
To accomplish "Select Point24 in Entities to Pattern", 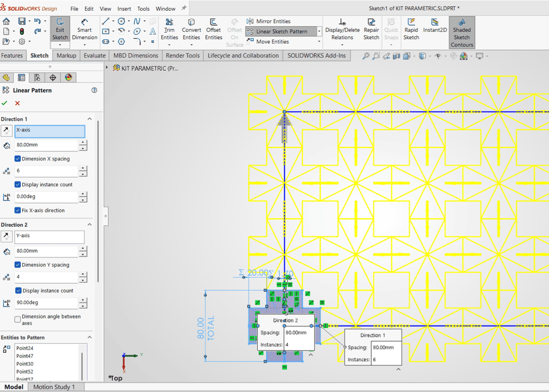I will [x=25, y=348].
